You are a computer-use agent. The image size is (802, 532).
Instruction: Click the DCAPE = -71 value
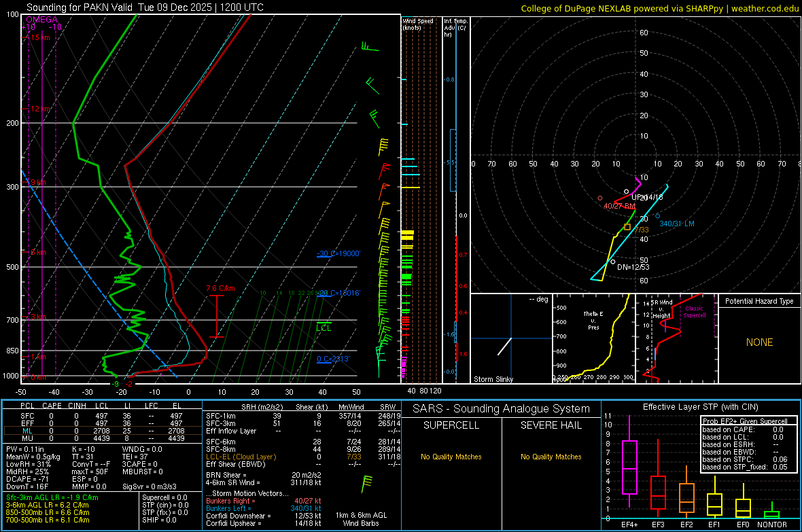tap(28, 479)
